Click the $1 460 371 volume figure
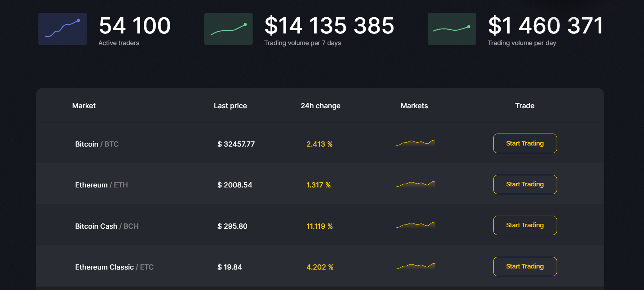 click(546, 26)
